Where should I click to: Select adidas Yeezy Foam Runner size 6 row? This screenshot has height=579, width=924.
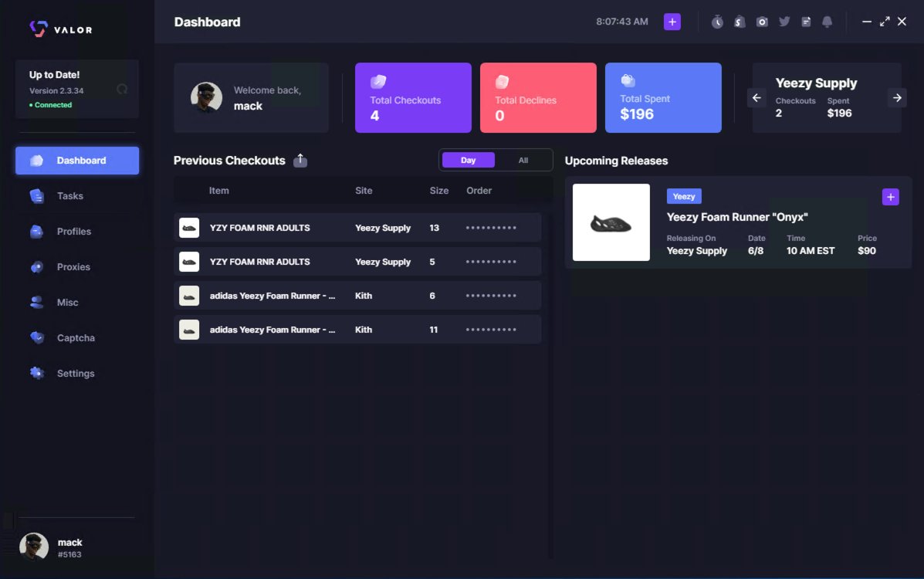[357, 296]
